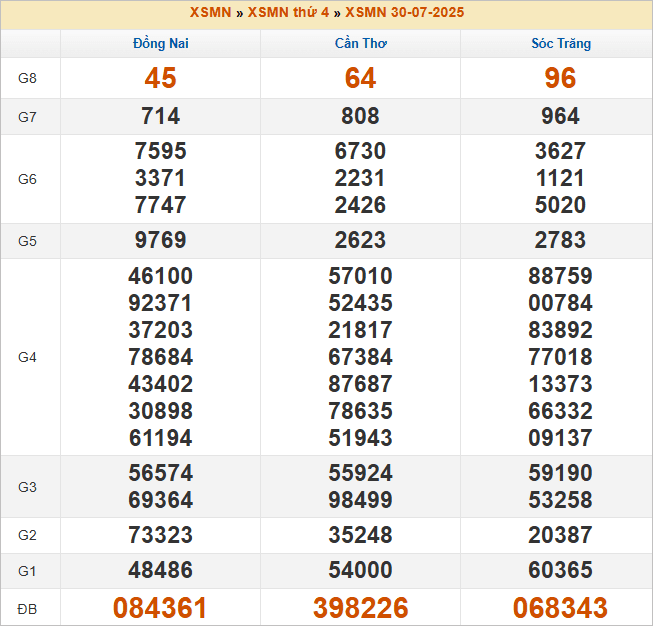Select the G8 row label
The height and width of the screenshot is (626, 653).
click(27, 78)
